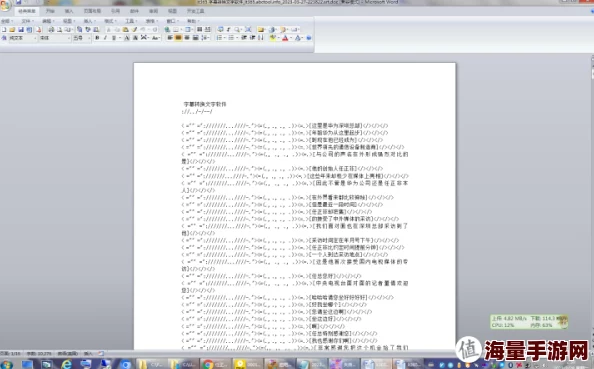
Task: Open the font name dropdown showing 宋体
Action: click(x=55, y=38)
